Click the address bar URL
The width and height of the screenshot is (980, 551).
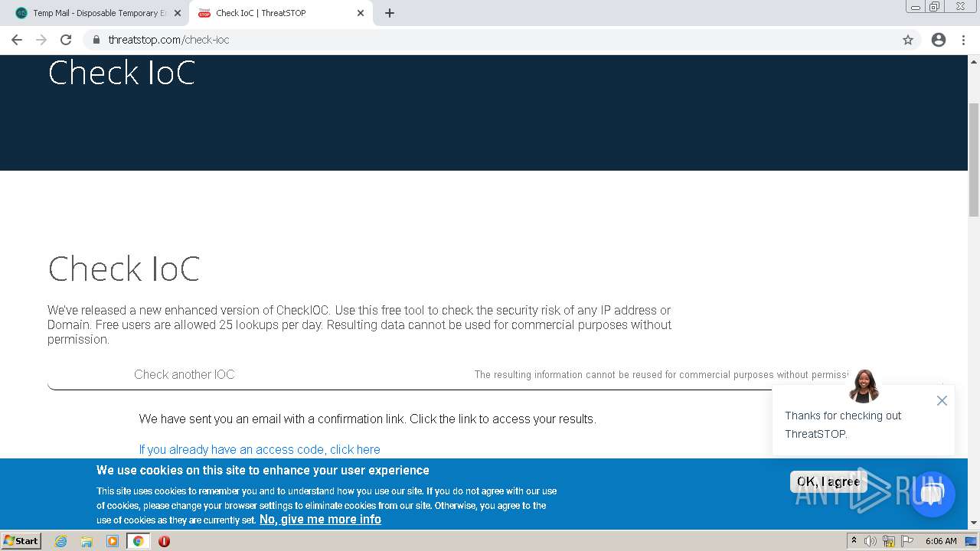click(168, 40)
